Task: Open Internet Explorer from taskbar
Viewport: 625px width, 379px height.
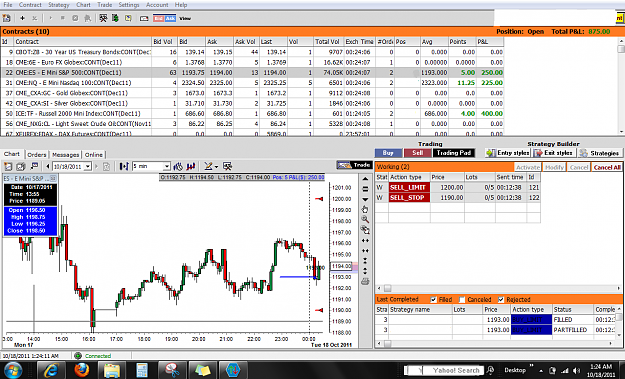Action: coord(51,371)
